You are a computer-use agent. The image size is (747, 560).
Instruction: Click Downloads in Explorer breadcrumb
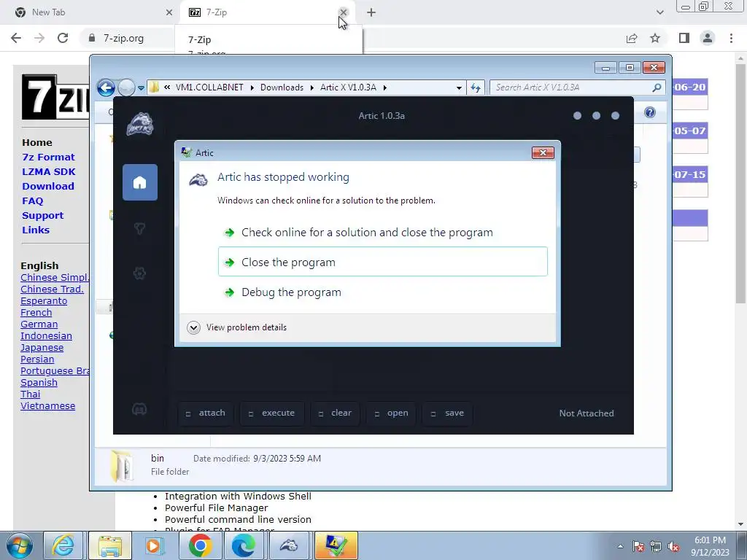282,87
